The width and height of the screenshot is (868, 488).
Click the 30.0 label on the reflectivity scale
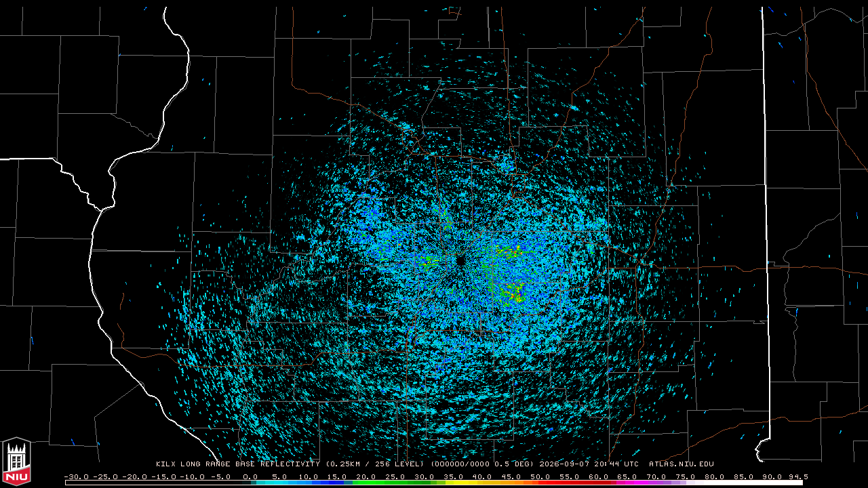click(x=425, y=476)
